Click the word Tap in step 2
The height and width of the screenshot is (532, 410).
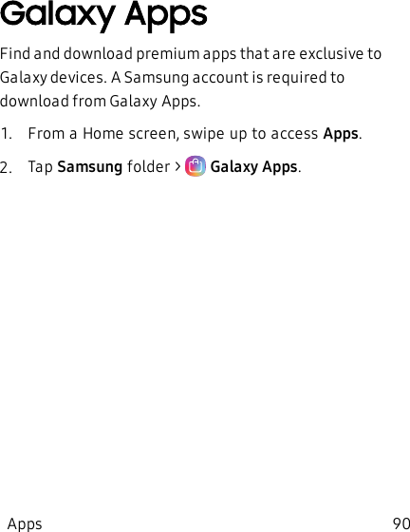point(40,167)
